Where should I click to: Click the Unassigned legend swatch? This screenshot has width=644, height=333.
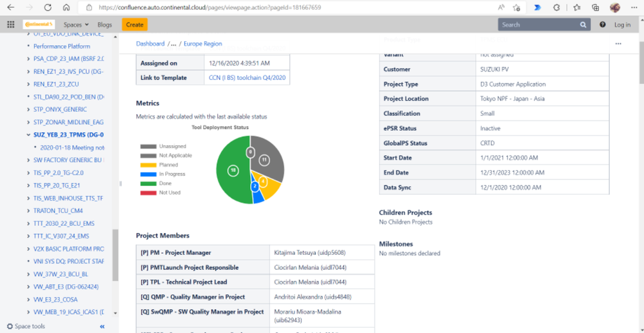tap(148, 146)
